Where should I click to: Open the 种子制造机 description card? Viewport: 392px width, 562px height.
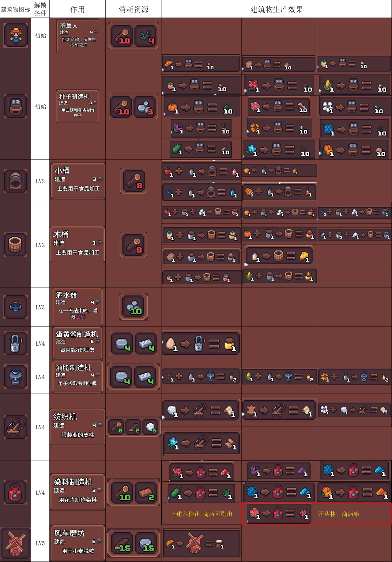pyautogui.click(x=78, y=106)
